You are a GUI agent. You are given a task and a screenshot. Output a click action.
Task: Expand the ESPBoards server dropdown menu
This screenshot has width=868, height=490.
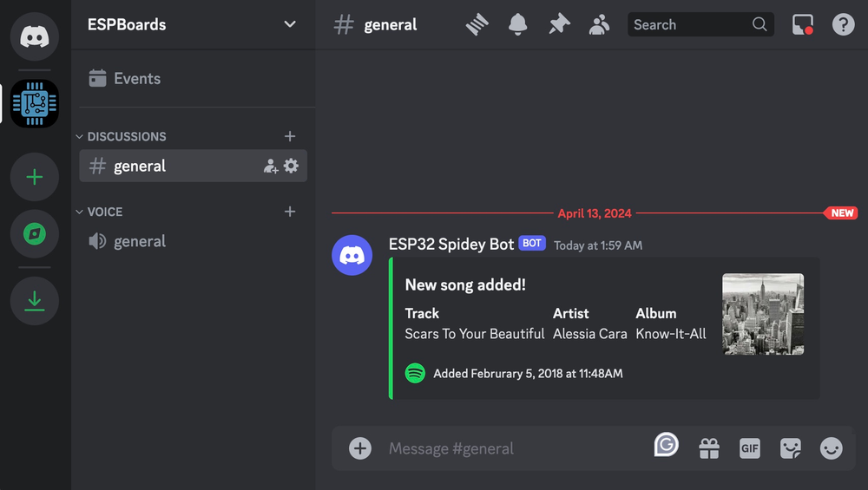click(290, 24)
